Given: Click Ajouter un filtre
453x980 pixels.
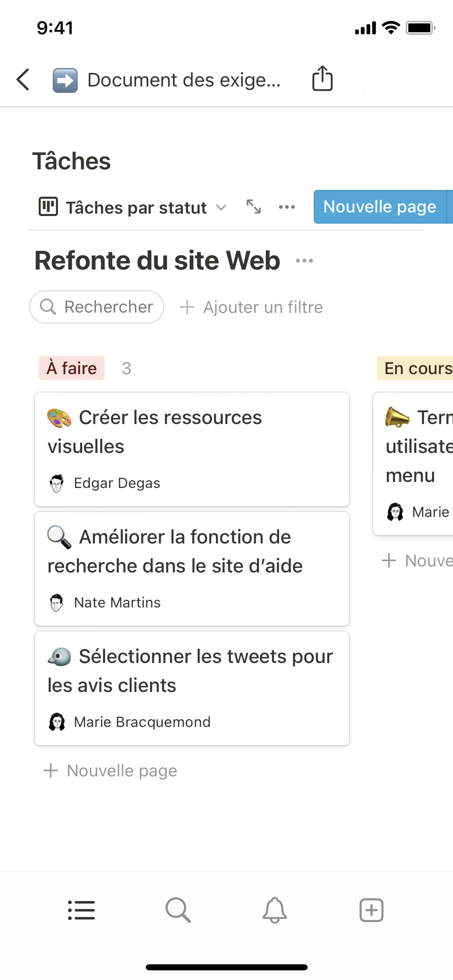Looking at the screenshot, I should pyautogui.click(x=252, y=307).
